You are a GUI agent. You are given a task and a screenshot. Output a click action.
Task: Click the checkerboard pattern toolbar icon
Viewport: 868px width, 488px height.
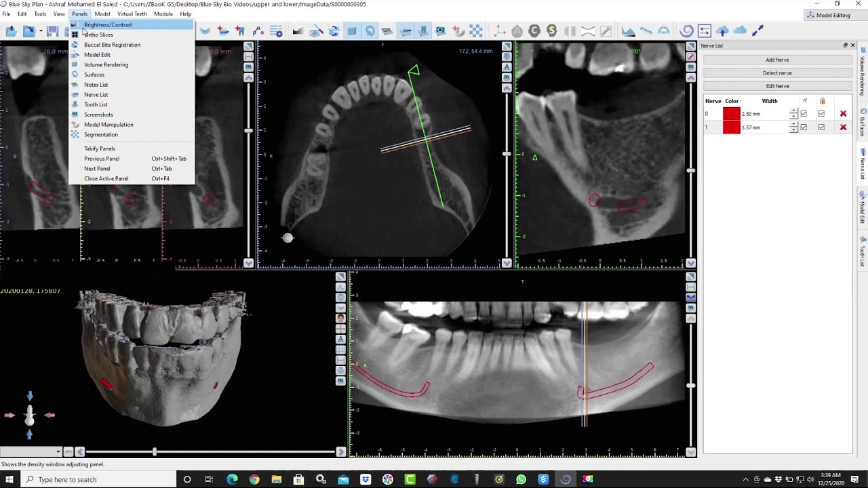pos(476,30)
